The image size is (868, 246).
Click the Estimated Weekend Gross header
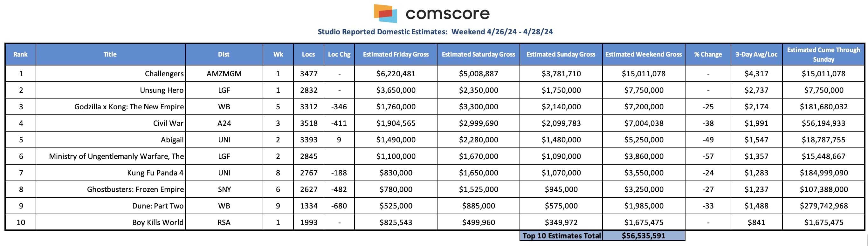(643, 54)
